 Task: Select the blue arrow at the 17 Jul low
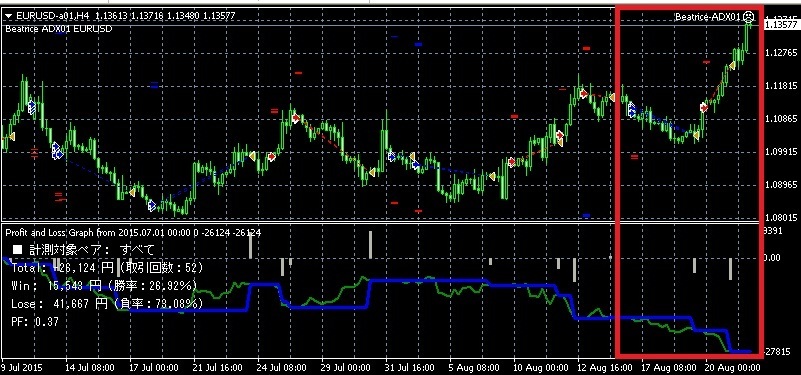tap(152, 206)
